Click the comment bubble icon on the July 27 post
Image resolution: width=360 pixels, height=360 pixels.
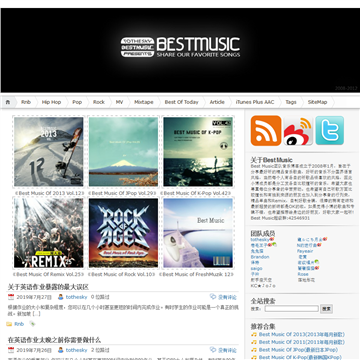213,296
